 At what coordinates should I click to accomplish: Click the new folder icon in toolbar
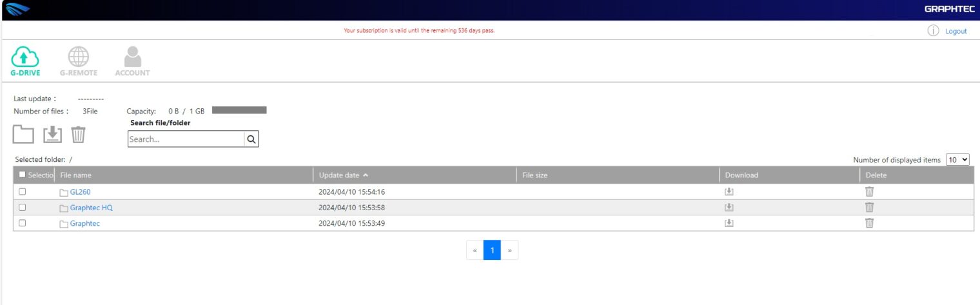tap(23, 135)
